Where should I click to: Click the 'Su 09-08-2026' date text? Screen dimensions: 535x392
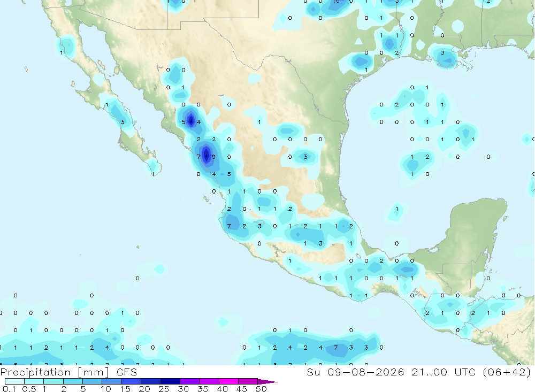coord(356,372)
